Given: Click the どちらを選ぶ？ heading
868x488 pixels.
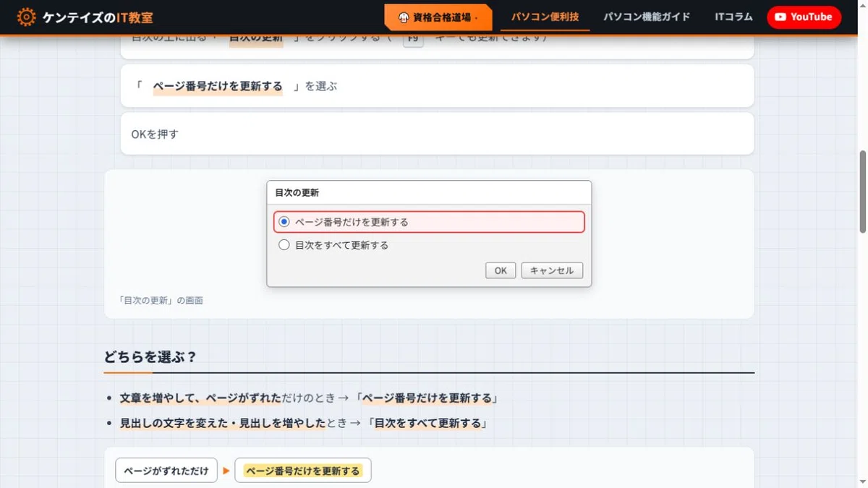Looking at the screenshot, I should (x=150, y=357).
